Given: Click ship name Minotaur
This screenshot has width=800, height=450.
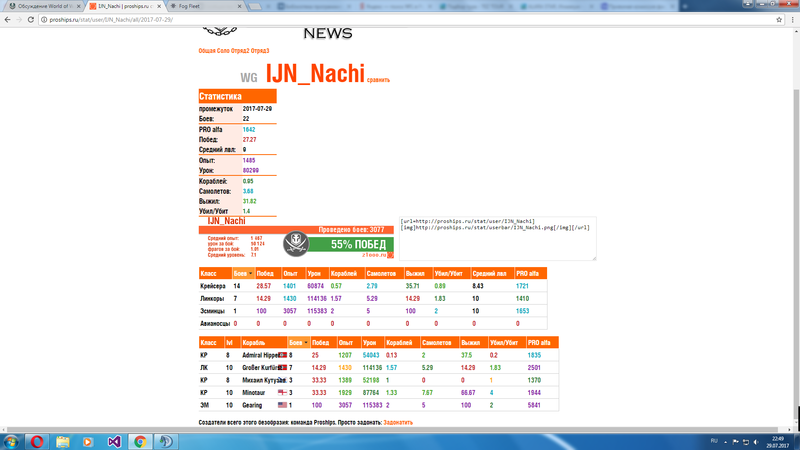Looking at the screenshot, I should point(254,392).
